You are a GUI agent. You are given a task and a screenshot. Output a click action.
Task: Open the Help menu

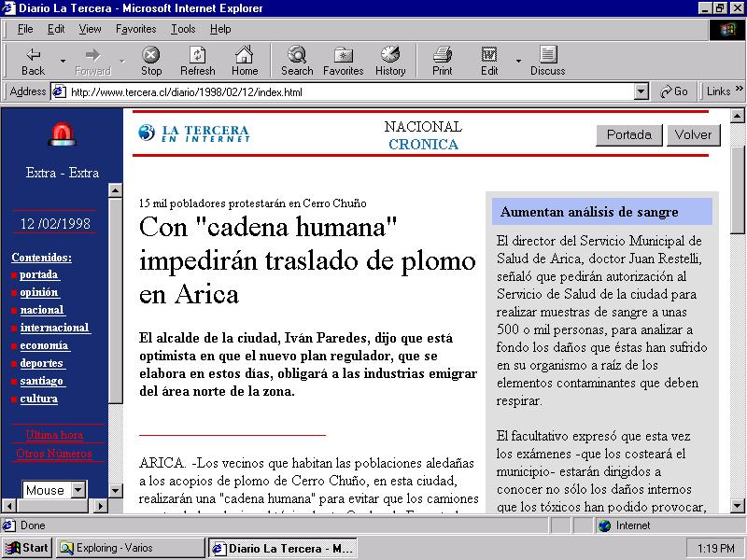point(220,29)
